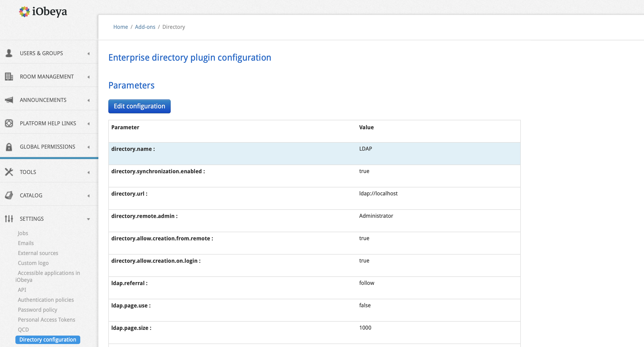Image resolution: width=644 pixels, height=347 pixels.
Task: Click the Room Management building icon
Action: 9,77
